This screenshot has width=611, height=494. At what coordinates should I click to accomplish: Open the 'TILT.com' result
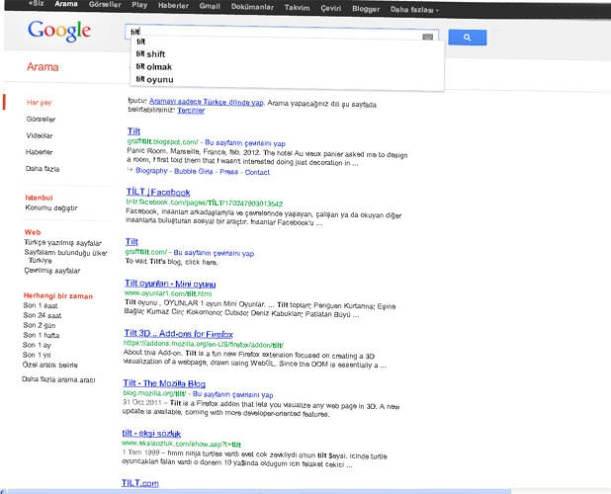pyautogui.click(x=140, y=483)
